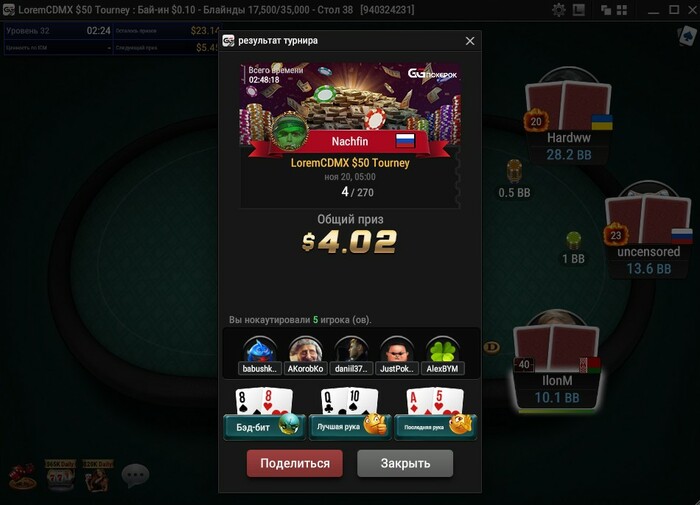
Task: Open the red dice game icon
Action: pyautogui.click(x=22, y=476)
